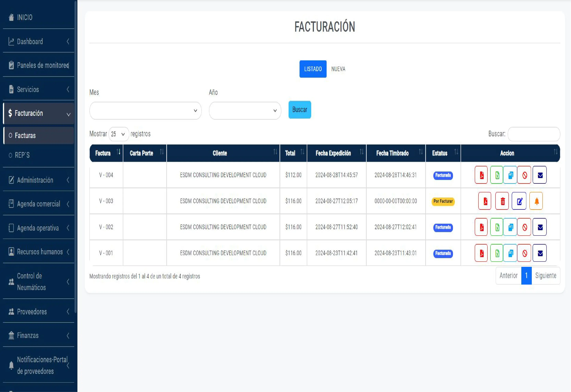Click inside the Buscar search field
Image resolution: width=571 pixels, height=392 pixels.
coord(534,134)
